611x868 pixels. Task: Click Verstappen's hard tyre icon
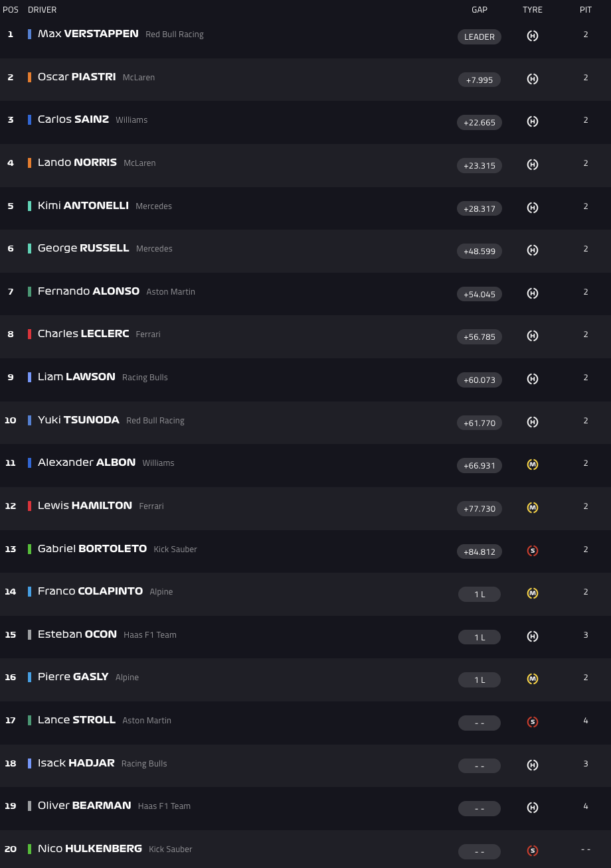coord(533,36)
